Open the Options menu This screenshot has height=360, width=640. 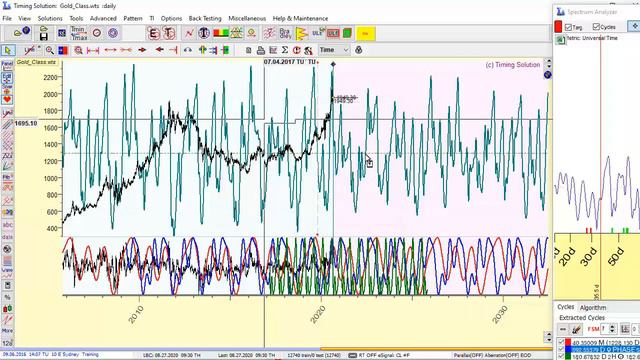tap(171, 18)
